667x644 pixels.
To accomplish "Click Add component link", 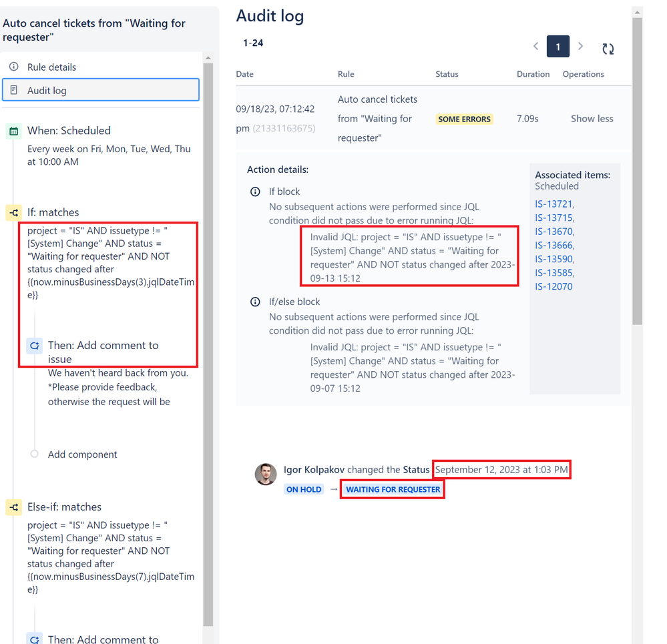I will 82,454.
